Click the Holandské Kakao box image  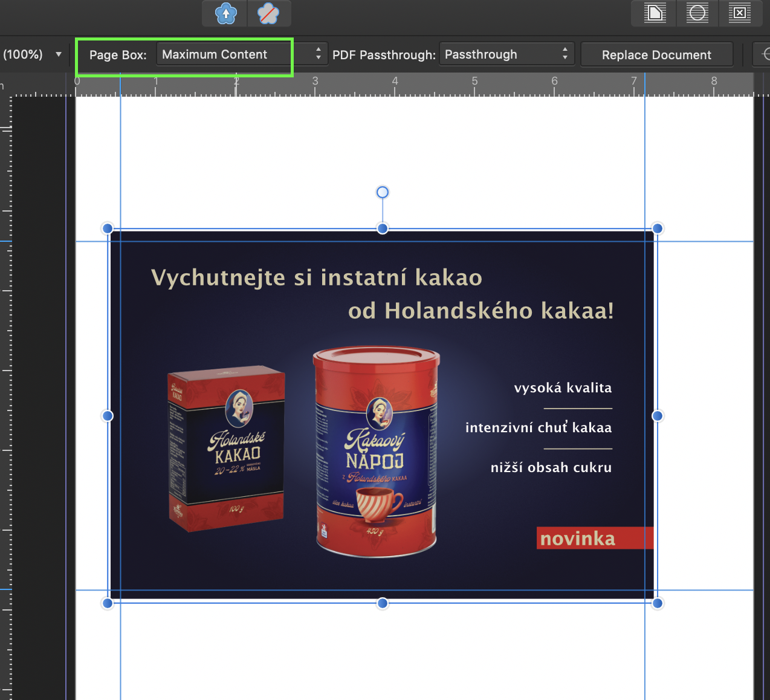[226, 448]
